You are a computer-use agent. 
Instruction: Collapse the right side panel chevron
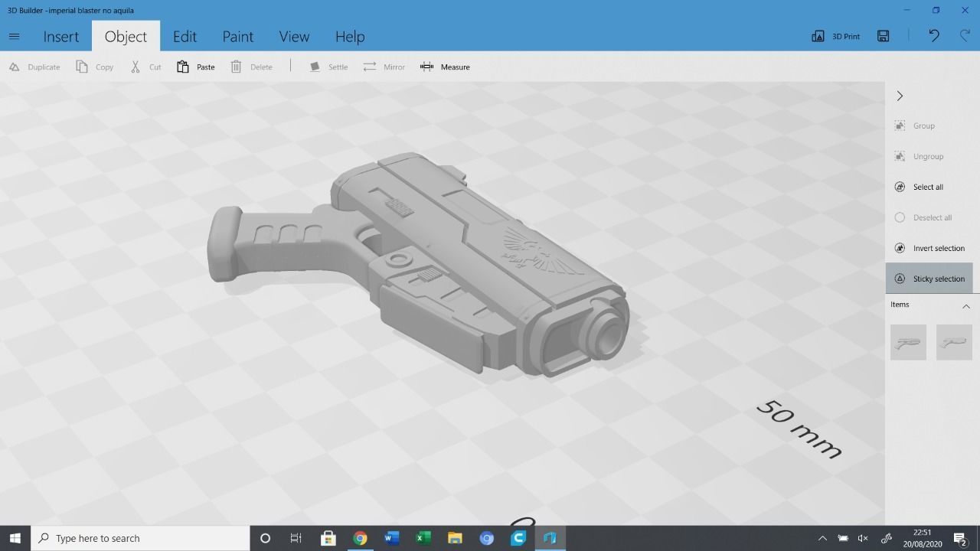click(900, 96)
